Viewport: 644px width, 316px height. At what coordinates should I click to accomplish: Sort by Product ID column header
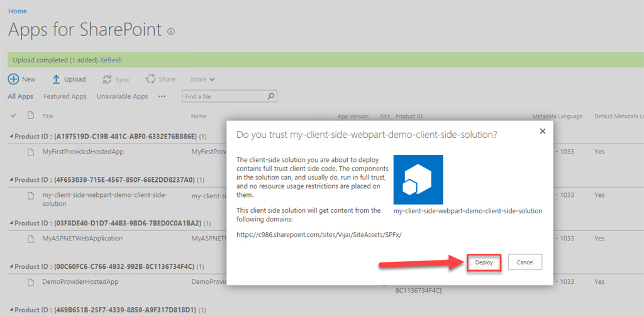(x=409, y=116)
